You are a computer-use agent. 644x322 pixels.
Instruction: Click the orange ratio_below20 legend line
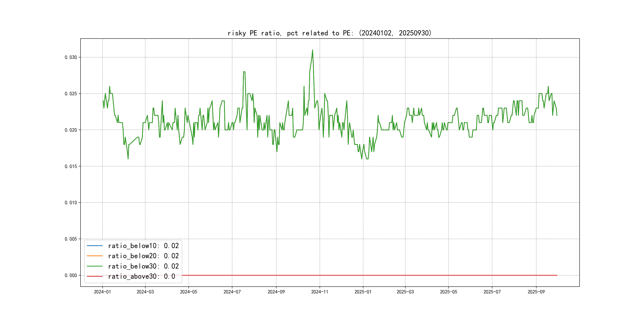click(x=94, y=256)
